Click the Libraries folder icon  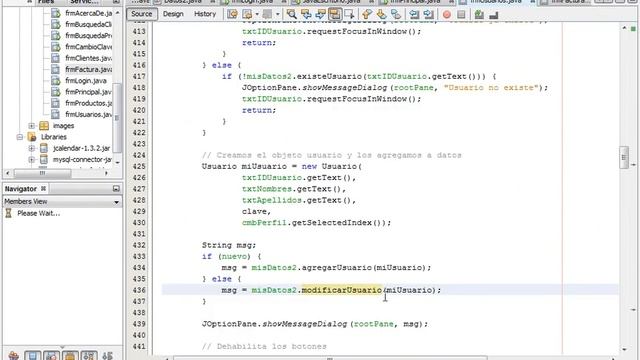pyautogui.click(x=32, y=137)
